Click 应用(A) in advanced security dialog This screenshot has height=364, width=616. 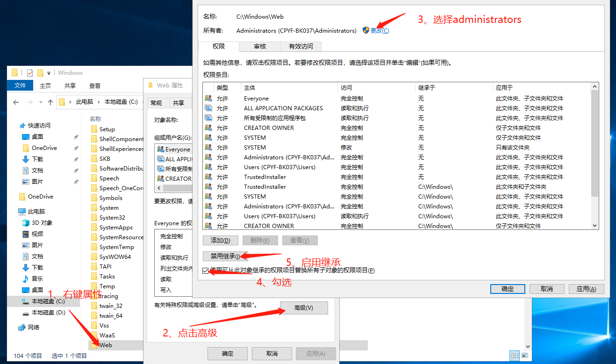[x=586, y=289]
